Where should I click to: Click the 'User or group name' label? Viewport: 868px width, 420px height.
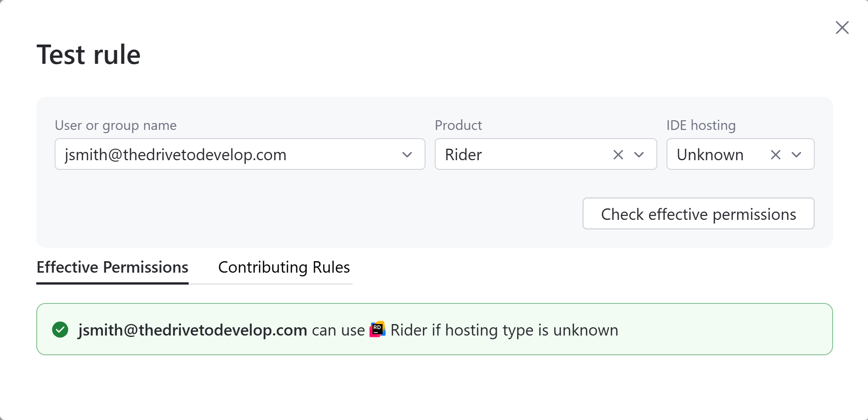[x=116, y=125]
